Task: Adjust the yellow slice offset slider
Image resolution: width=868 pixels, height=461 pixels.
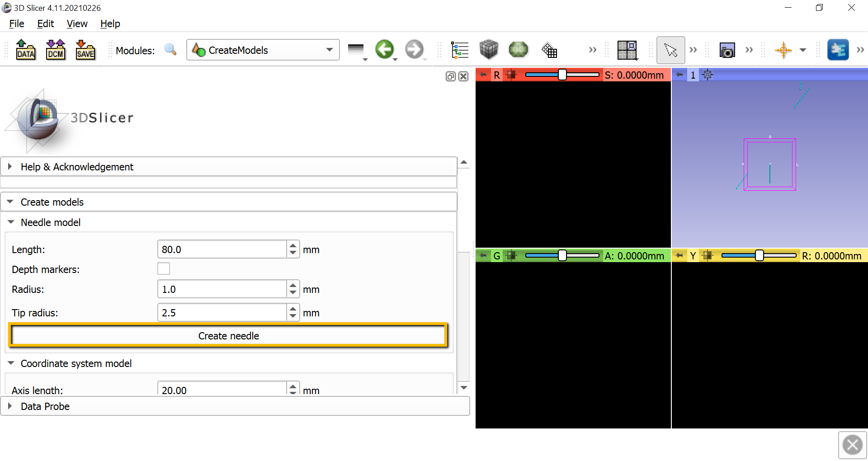Action: (x=759, y=256)
